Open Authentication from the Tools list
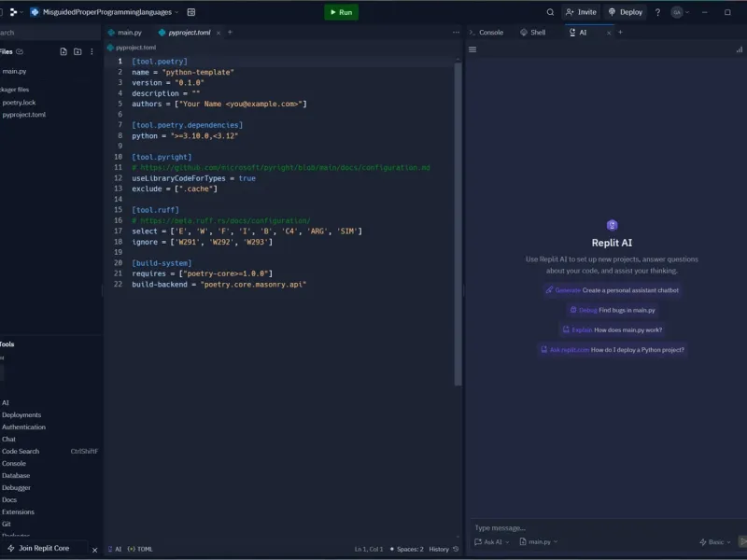Screen dimensions: 747x560 click(x=24, y=427)
